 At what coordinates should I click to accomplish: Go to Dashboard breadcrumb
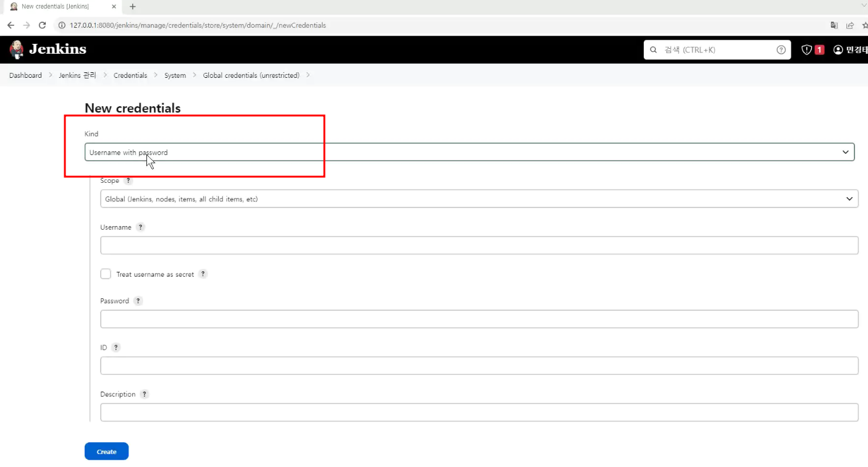click(x=25, y=75)
